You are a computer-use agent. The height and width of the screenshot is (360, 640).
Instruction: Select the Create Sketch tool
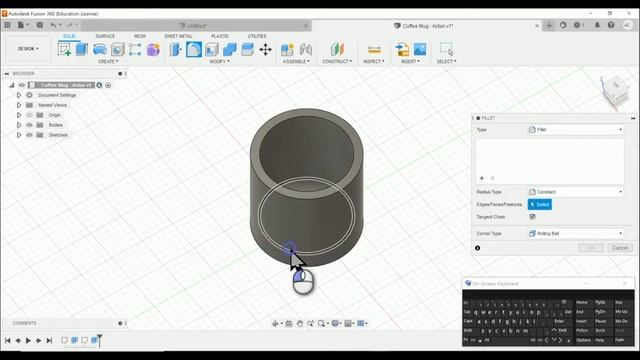pyautogui.click(x=64, y=49)
